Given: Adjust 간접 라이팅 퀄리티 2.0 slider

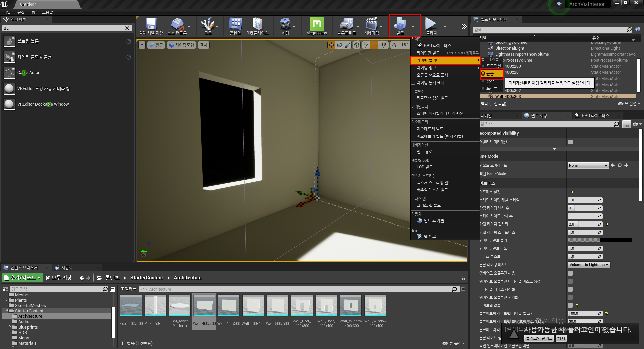Looking at the screenshot, I should click(x=585, y=224).
